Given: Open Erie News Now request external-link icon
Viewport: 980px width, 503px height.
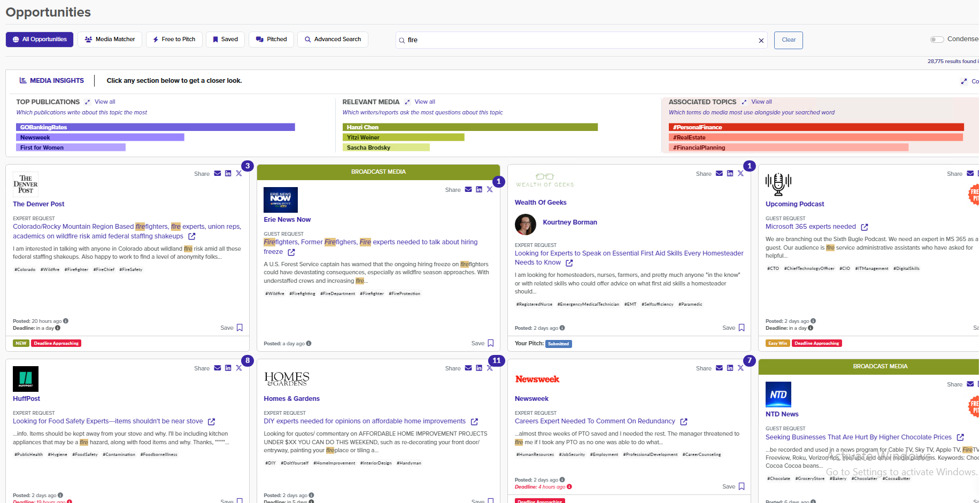Looking at the screenshot, I should (291, 252).
